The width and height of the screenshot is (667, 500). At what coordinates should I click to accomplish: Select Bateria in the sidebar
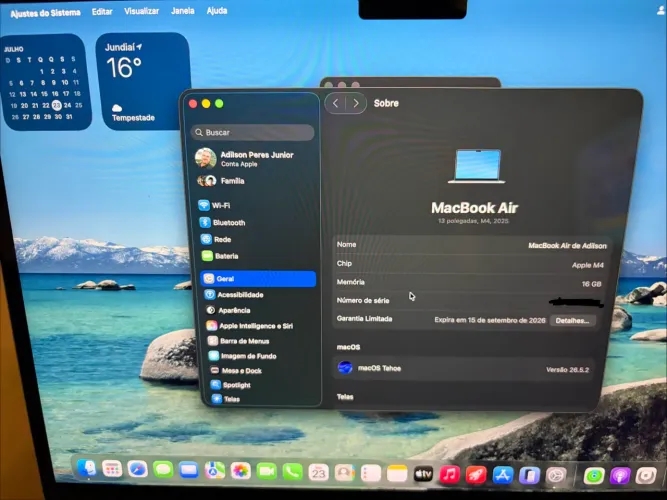pos(220,256)
